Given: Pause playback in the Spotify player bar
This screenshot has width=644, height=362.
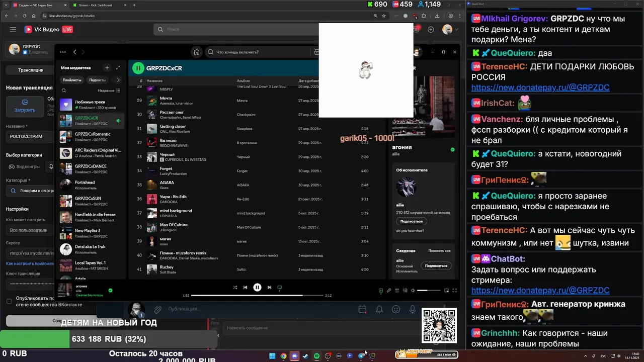Looking at the screenshot, I should 257,288.
